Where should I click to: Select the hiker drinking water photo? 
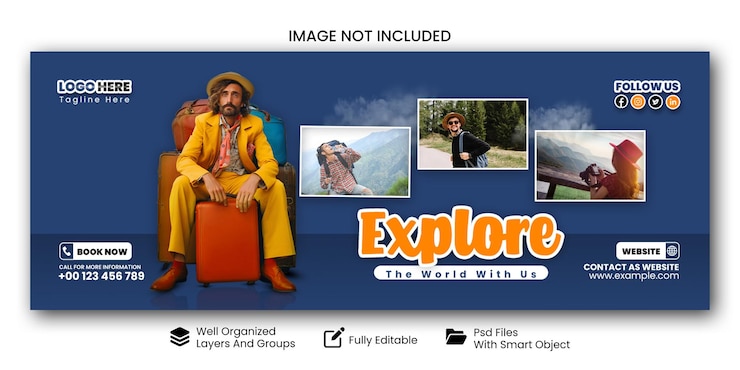355,161
